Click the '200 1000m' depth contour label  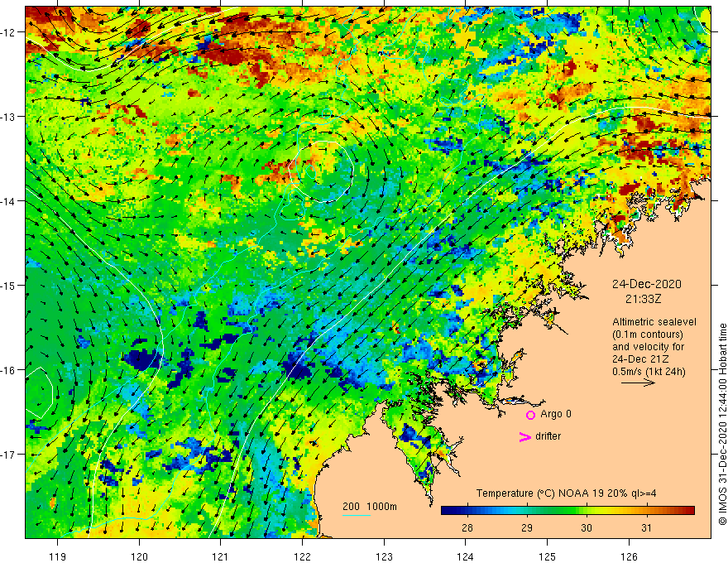click(x=370, y=507)
